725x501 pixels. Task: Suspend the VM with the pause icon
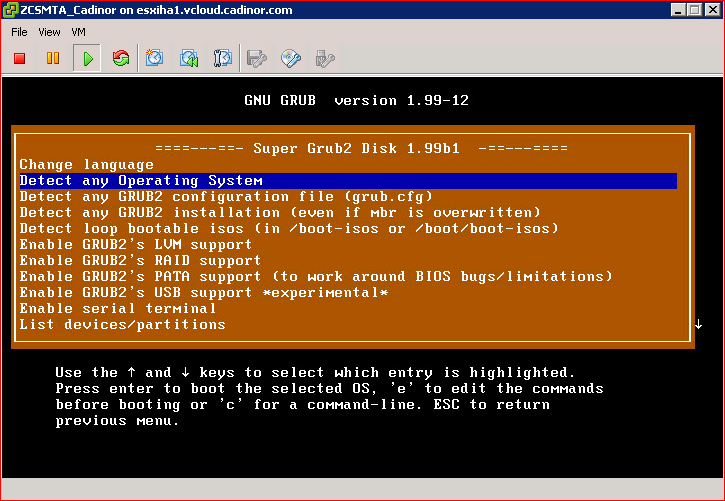pyautogui.click(x=53, y=58)
